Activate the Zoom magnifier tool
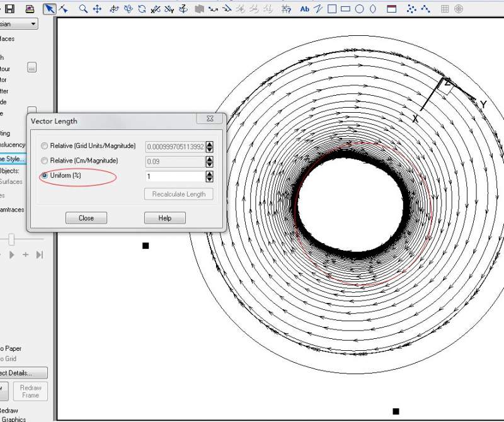 click(83, 9)
